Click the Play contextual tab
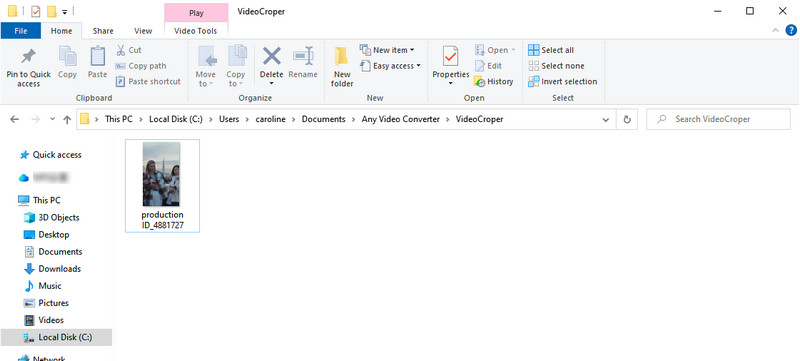 point(196,13)
